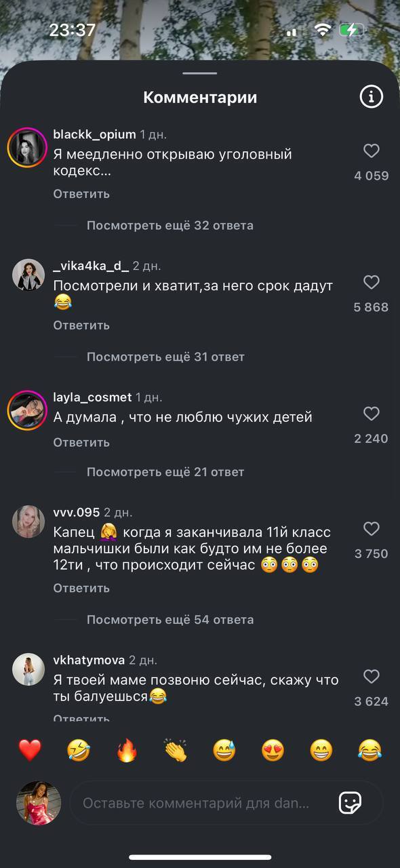
Task: Insert the fire emoji
Action: 127,750
